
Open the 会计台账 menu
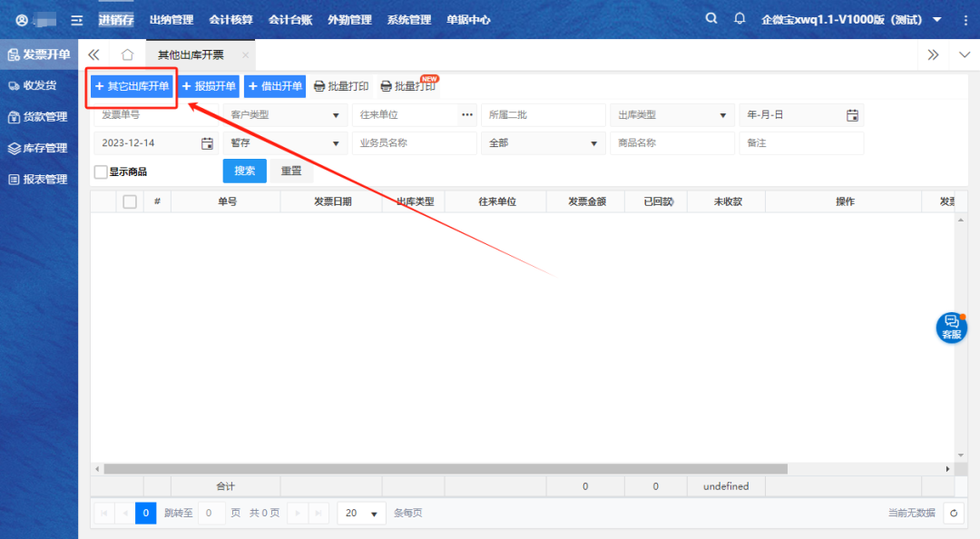click(290, 20)
